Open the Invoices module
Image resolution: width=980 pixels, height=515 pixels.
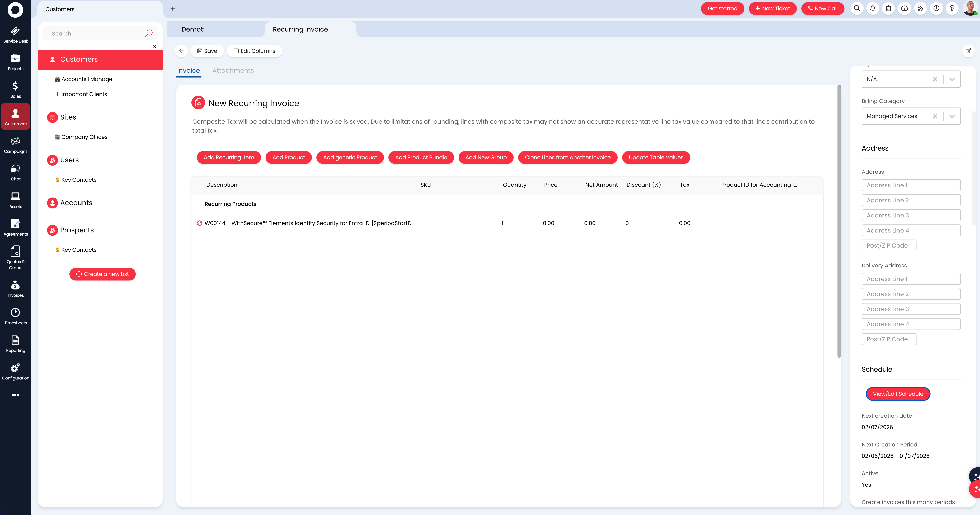point(15,289)
